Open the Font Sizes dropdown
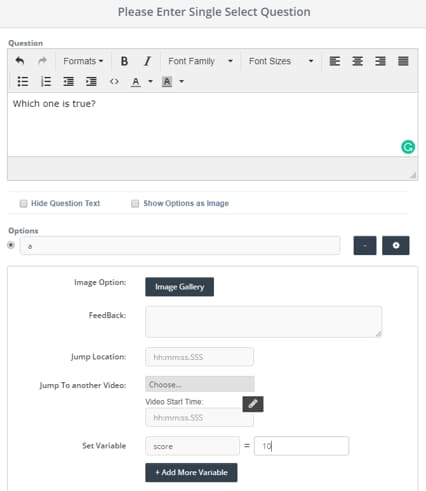426x491 pixels. tap(281, 61)
